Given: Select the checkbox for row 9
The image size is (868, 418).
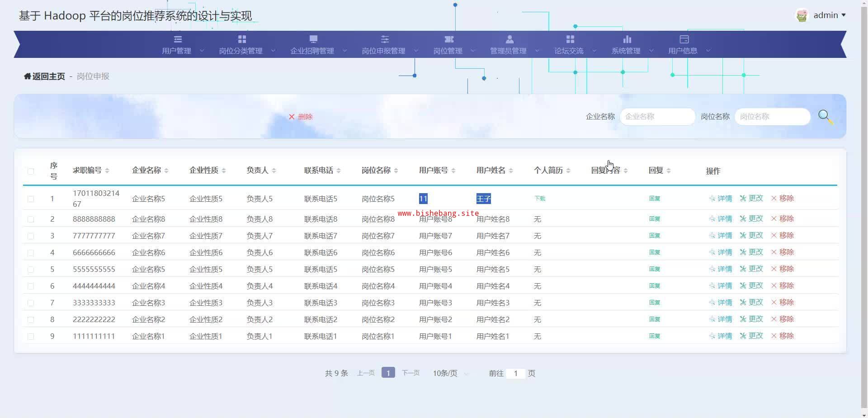Looking at the screenshot, I should point(31,337).
